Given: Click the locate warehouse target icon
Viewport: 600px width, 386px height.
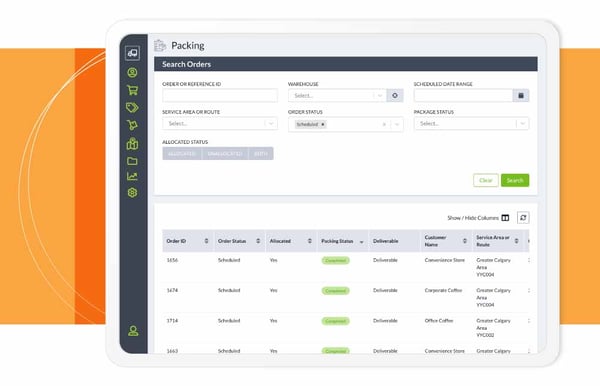Looking at the screenshot, I should [395, 96].
